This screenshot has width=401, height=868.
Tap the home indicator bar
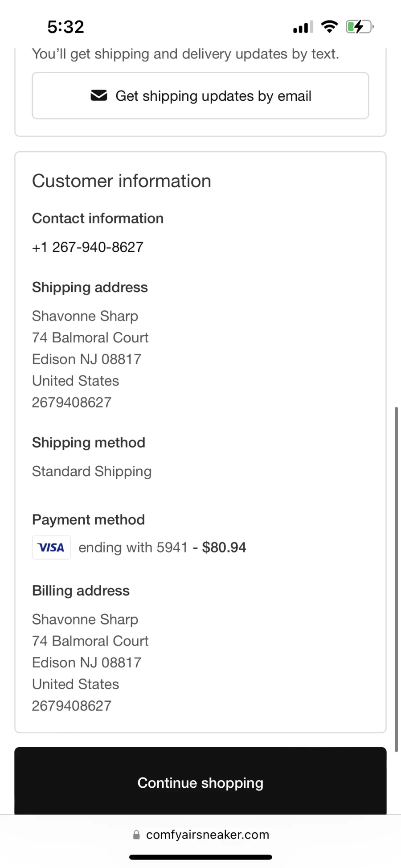(200, 857)
